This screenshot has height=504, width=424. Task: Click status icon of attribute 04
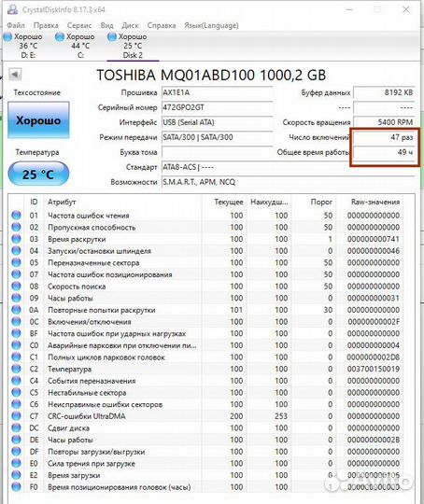(x=16, y=251)
